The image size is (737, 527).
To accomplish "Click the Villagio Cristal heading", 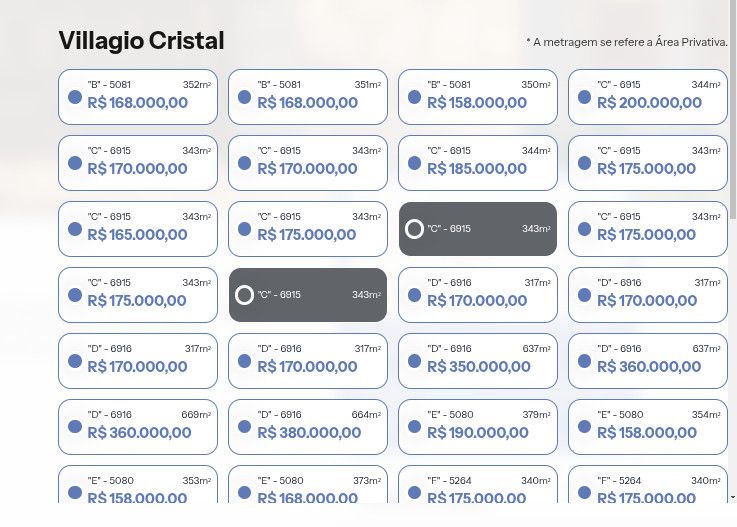I will pyautogui.click(x=141, y=41).
